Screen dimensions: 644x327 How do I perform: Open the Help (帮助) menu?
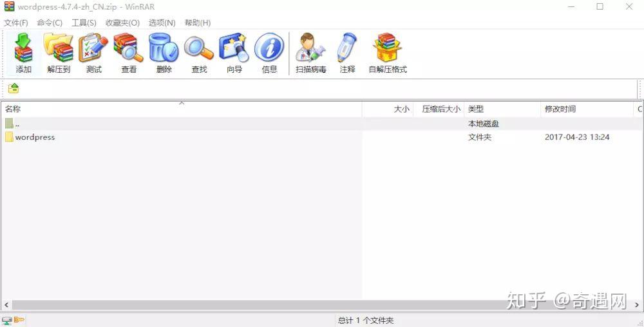click(198, 23)
